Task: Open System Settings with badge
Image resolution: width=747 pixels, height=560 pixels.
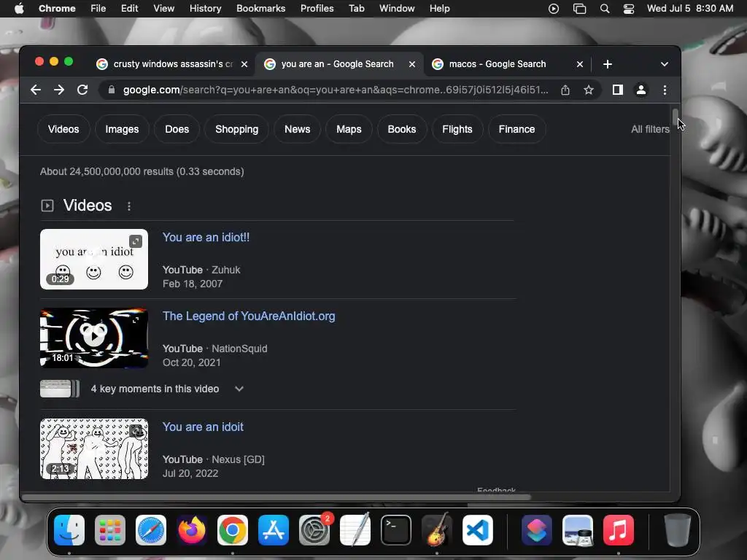Action: pyautogui.click(x=314, y=530)
